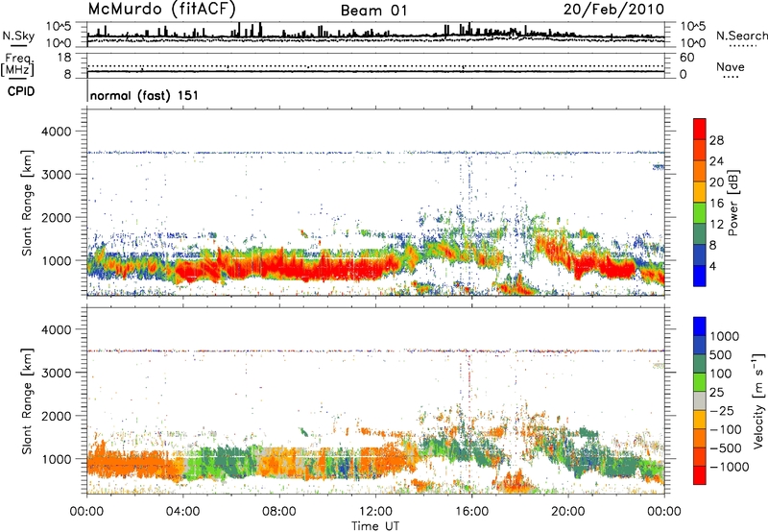Click the "normal (fast) 151" mode text
The image size is (768, 532).
tap(145, 95)
